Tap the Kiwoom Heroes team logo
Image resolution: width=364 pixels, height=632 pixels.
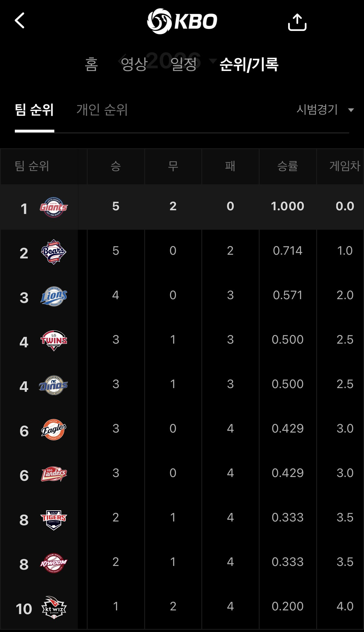point(54,563)
